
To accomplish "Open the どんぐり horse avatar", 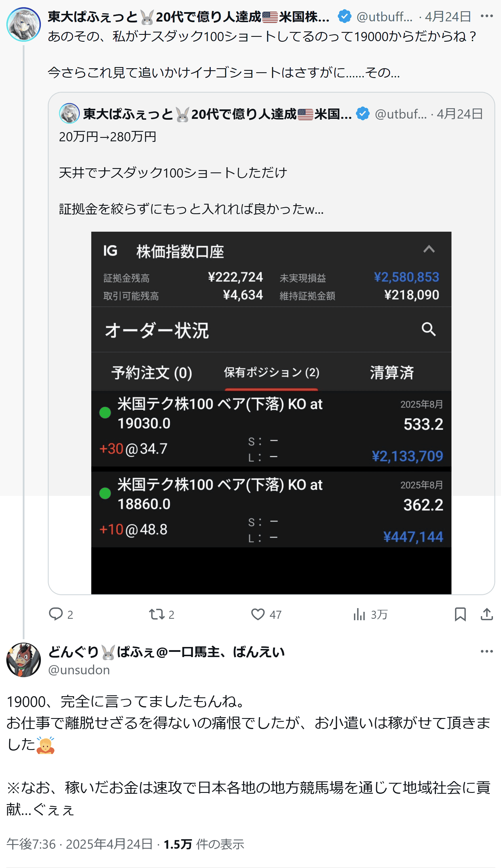I will pos(23,659).
